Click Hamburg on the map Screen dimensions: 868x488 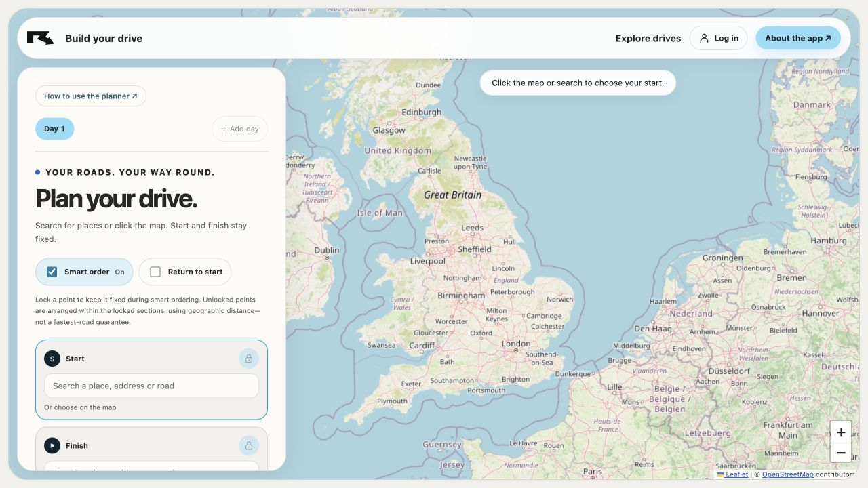[829, 241]
